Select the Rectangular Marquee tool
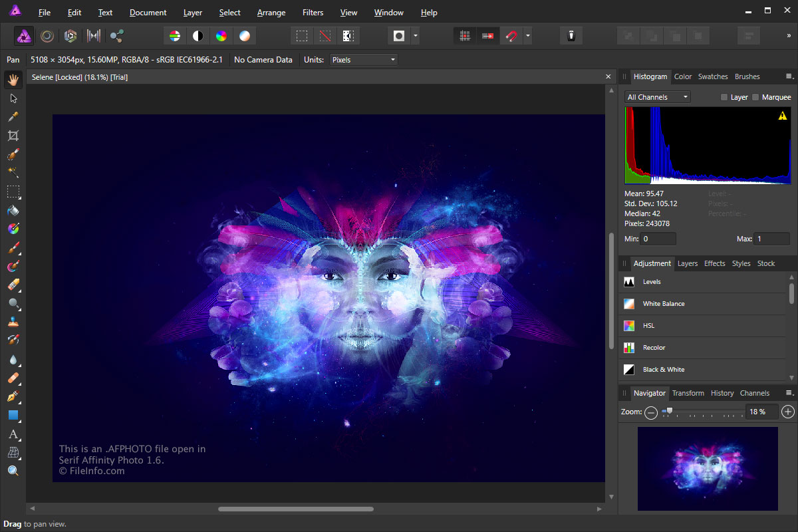Image resolution: width=798 pixels, height=532 pixels. (13, 192)
